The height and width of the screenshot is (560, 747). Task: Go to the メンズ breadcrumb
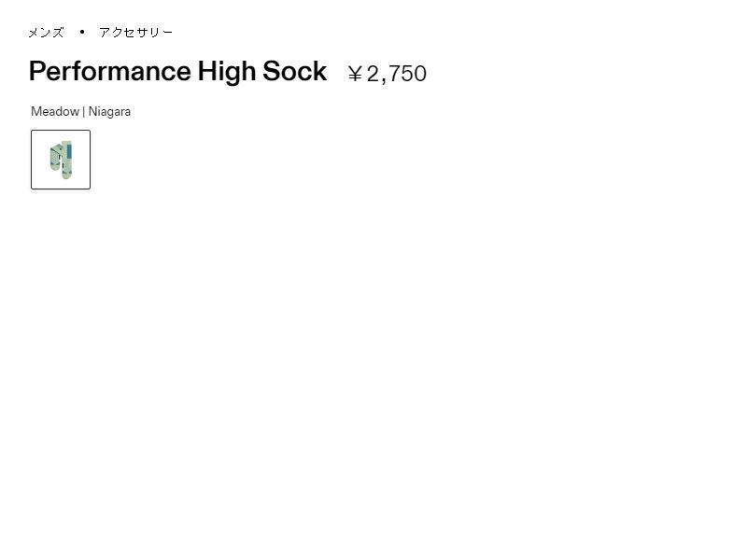(x=46, y=33)
